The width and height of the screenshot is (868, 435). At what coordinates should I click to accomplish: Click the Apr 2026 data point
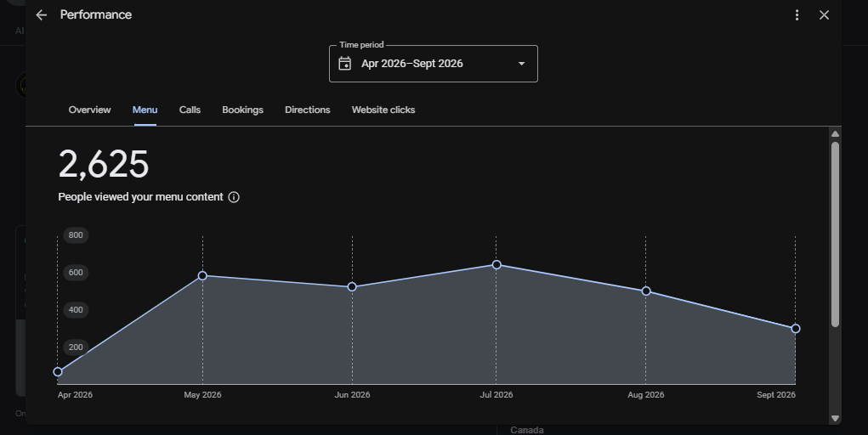click(x=58, y=372)
